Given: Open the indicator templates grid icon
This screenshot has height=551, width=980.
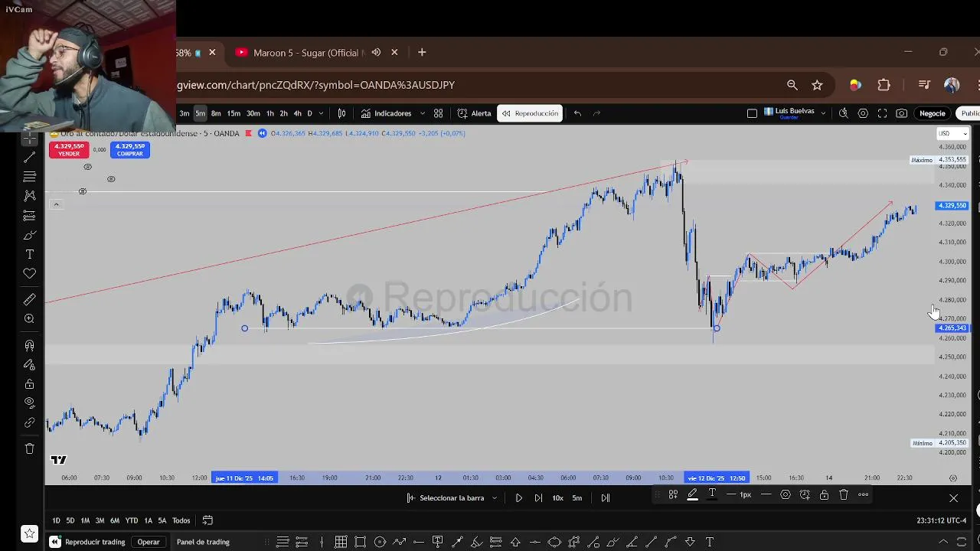Looking at the screenshot, I should coord(438,113).
